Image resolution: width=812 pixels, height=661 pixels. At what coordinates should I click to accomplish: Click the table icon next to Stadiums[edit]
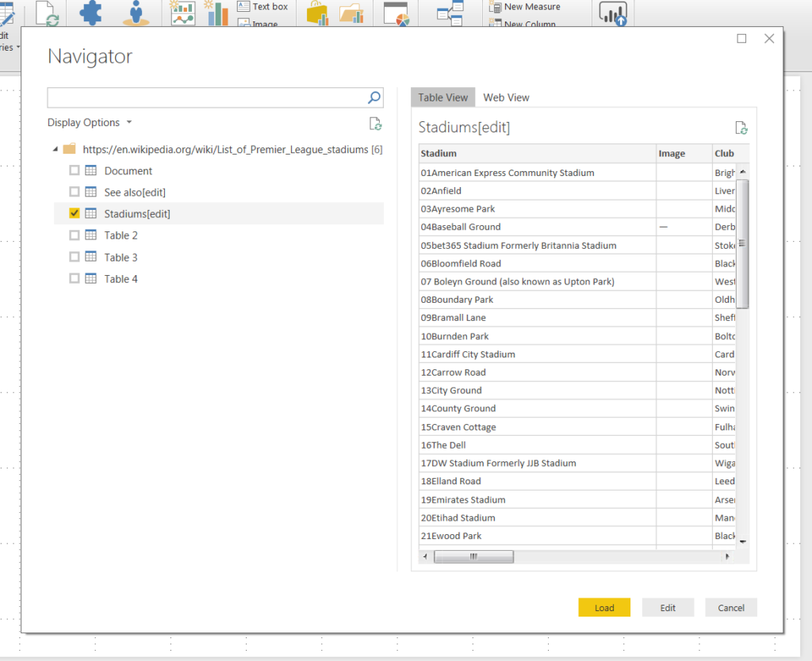tap(90, 213)
